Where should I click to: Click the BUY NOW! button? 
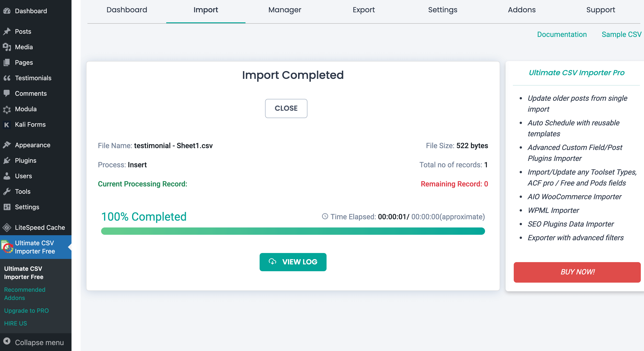(x=577, y=272)
